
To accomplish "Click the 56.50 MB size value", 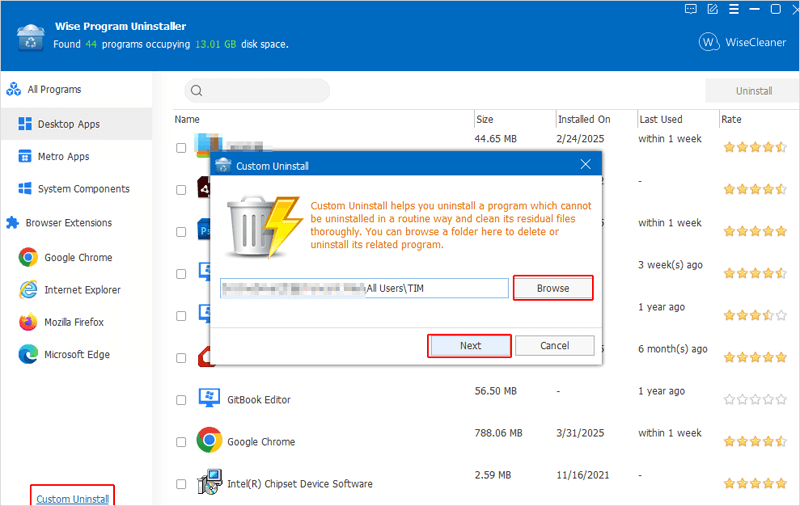I will click(495, 391).
